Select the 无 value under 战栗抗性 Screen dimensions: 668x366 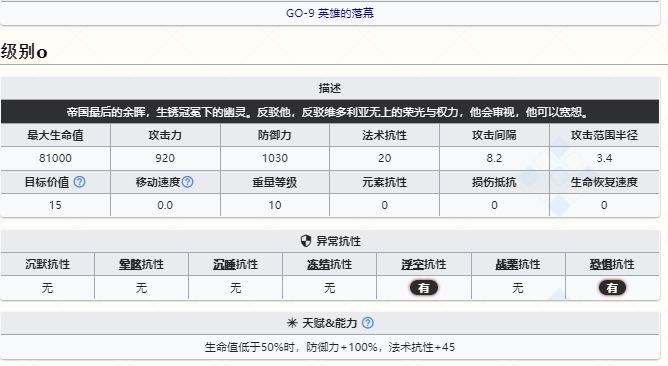pyautogui.click(x=518, y=288)
